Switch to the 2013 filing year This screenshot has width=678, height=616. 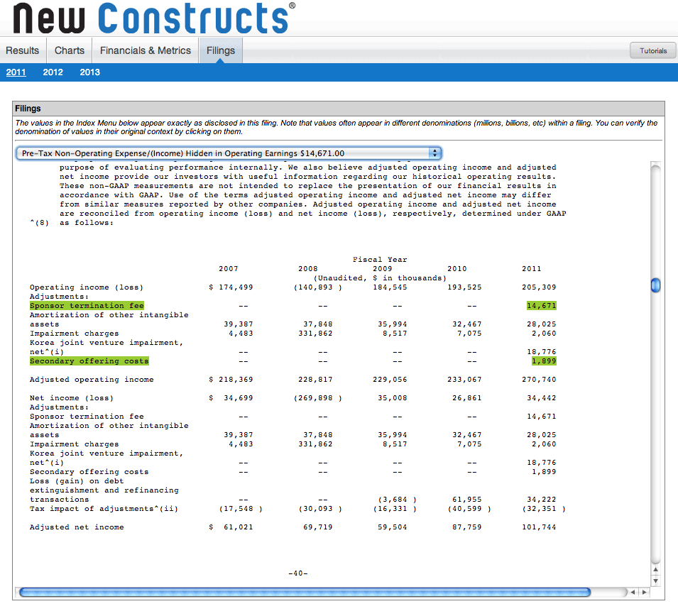[x=89, y=72]
